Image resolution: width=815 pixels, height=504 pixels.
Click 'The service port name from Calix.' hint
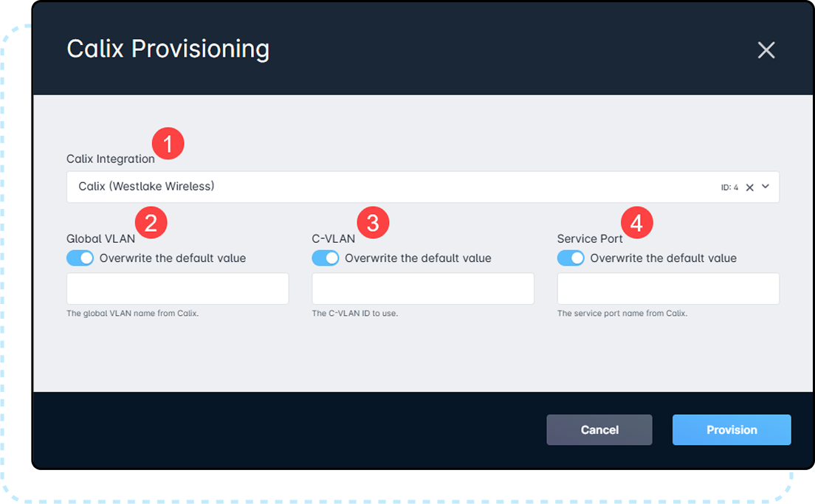click(x=622, y=314)
